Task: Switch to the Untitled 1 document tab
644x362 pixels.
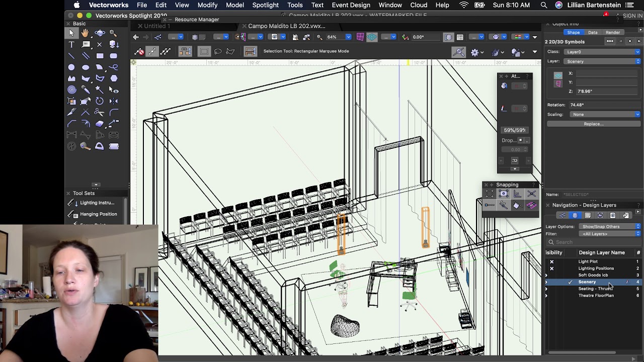Action: pyautogui.click(x=156, y=26)
